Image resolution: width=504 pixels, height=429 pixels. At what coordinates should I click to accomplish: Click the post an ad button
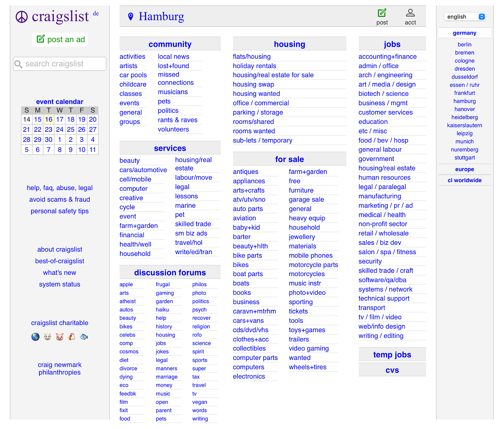click(x=60, y=40)
